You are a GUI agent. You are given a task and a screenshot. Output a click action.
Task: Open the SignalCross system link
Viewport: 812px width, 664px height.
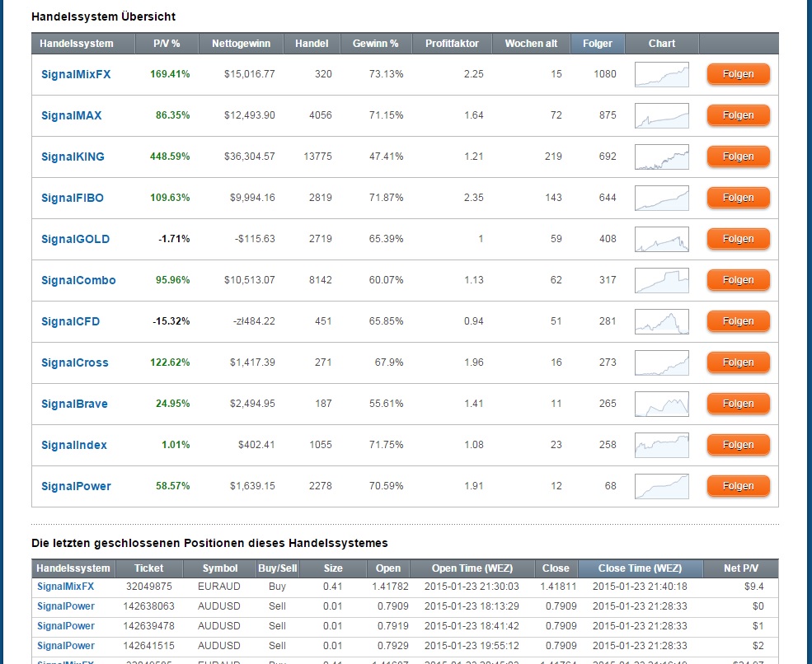(x=74, y=362)
